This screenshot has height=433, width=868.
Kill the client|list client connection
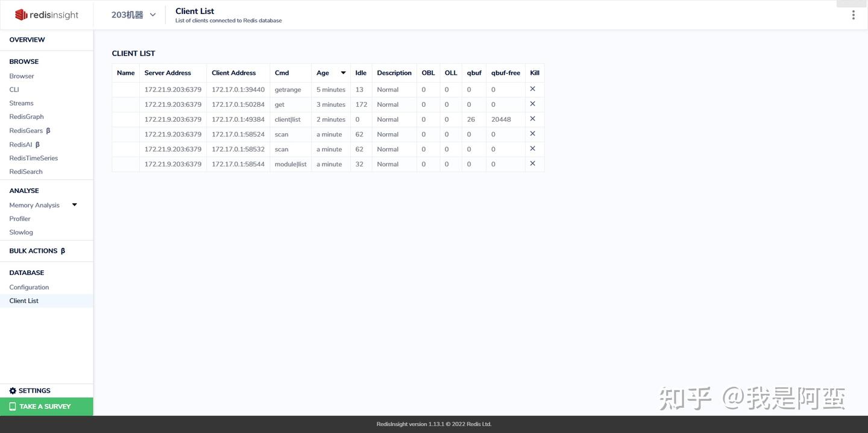532,118
